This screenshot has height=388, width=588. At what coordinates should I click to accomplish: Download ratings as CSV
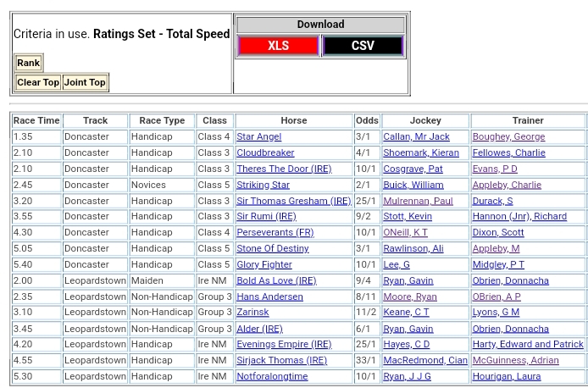[x=363, y=46]
